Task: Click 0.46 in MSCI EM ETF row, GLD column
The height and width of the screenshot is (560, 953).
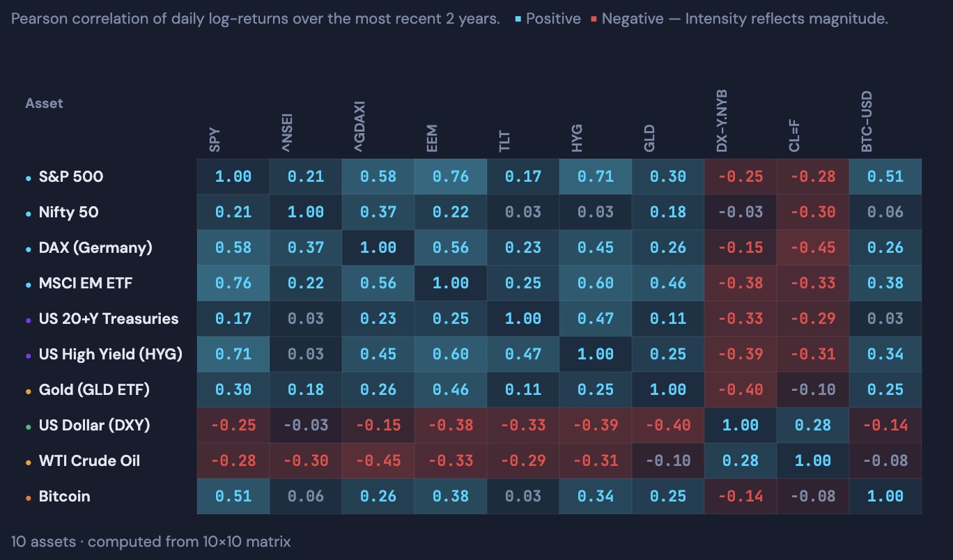Action: tap(668, 283)
